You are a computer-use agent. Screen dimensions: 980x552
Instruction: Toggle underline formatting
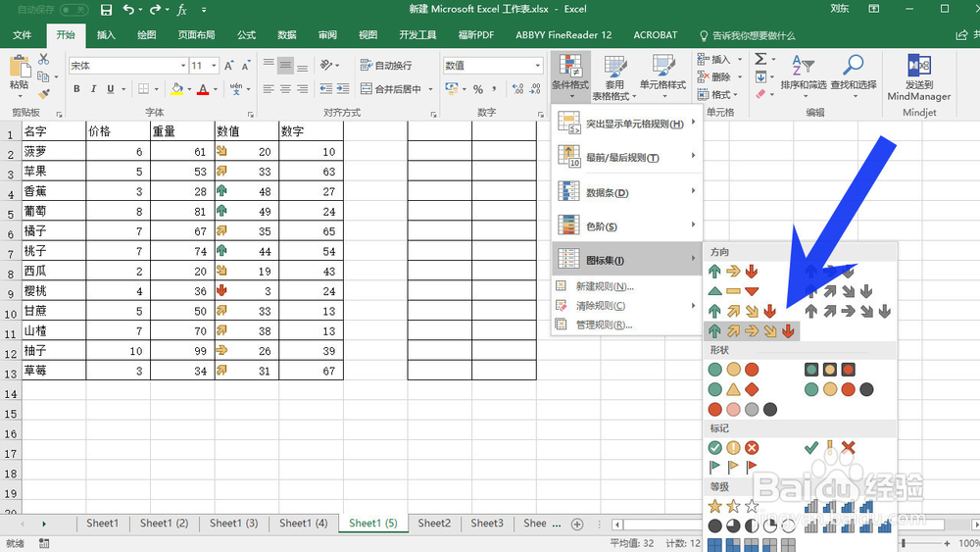(111, 89)
